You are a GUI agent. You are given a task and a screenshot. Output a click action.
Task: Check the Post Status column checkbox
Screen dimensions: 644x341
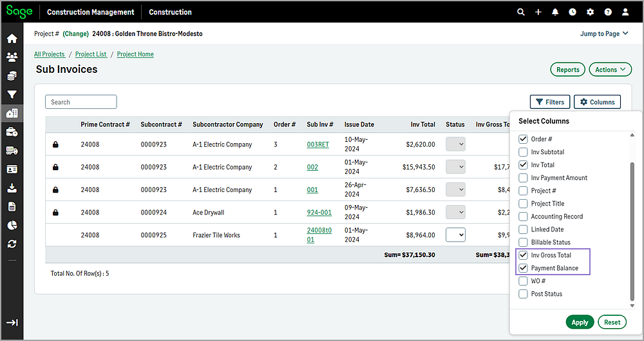tap(523, 294)
